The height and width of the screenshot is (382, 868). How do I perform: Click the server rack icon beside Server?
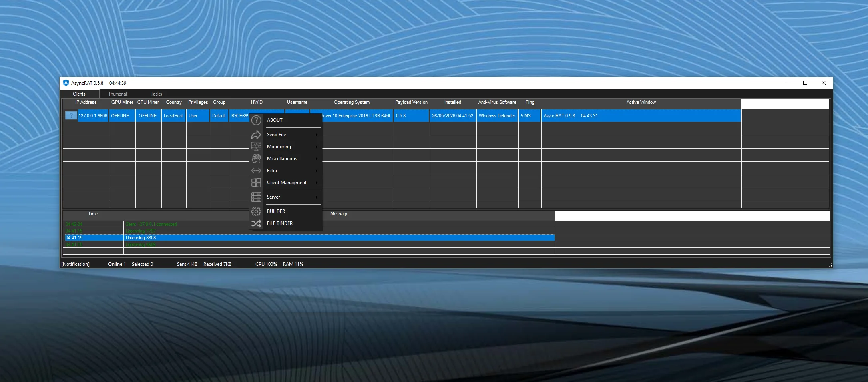point(256,197)
